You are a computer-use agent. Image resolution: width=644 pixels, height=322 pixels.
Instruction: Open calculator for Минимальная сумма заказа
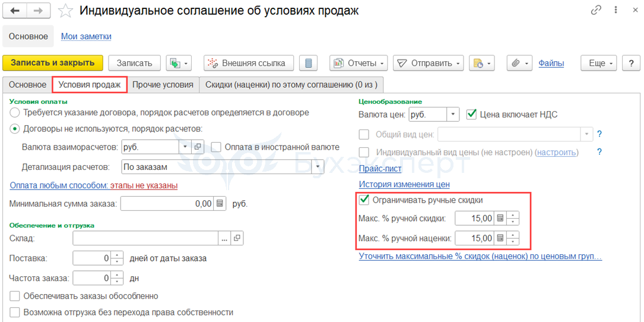[x=220, y=204]
